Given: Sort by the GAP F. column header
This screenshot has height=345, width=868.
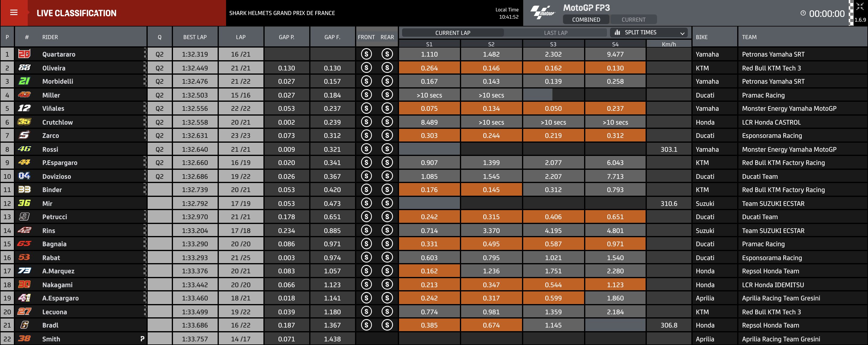Looking at the screenshot, I should (332, 37).
